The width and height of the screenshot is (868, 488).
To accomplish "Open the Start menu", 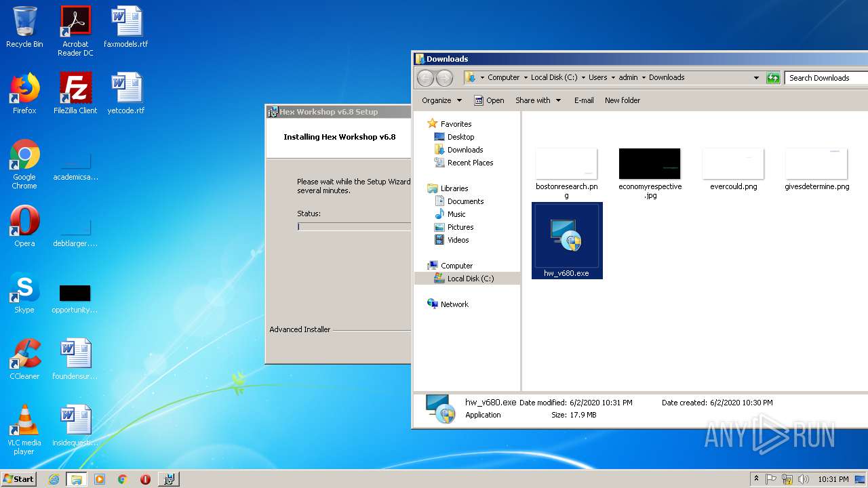I will click(18, 479).
